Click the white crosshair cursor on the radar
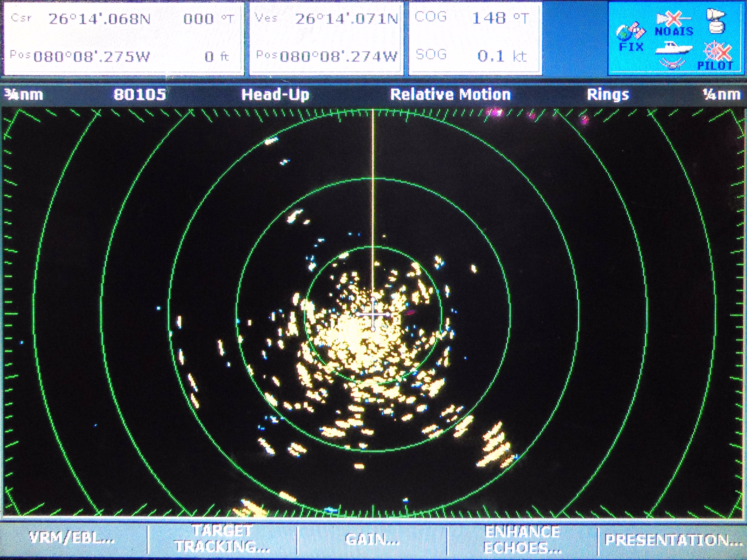This screenshot has height=560, width=747. pos(373,314)
